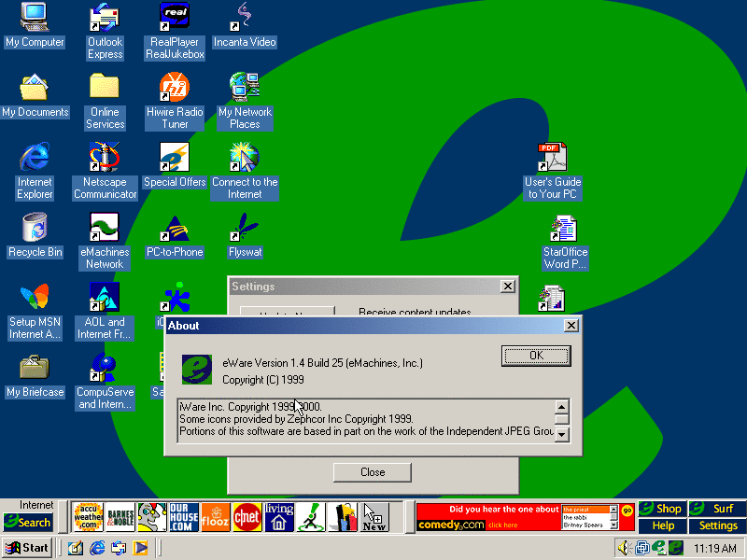
Task: Open the Barnes & Noble channel icon
Action: [x=120, y=516]
